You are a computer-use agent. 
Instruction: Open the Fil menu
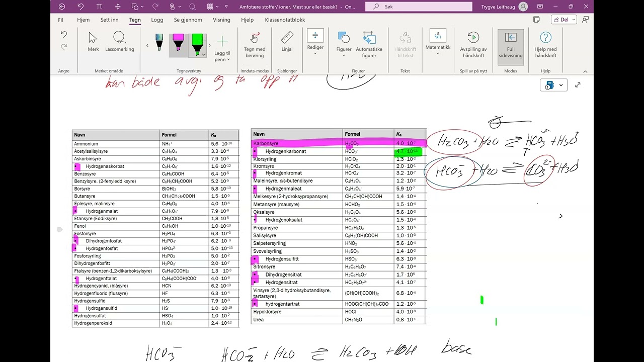coord(60,20)
